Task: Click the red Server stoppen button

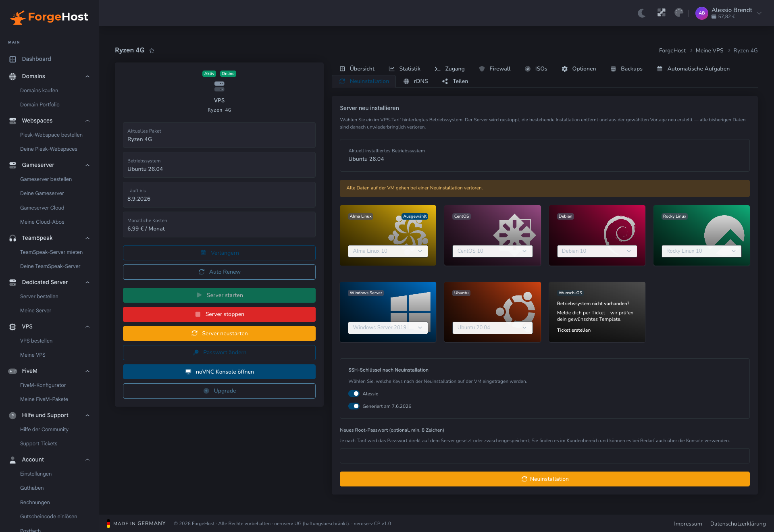Action: 219,314
